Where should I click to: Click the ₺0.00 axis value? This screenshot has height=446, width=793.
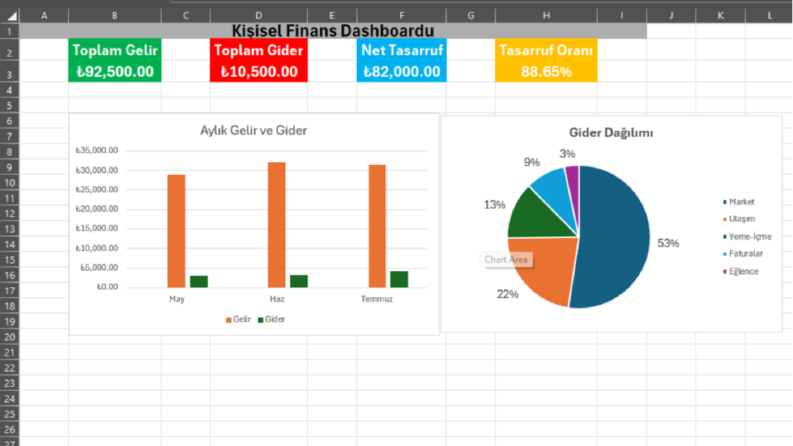click(x=107, y=287)
